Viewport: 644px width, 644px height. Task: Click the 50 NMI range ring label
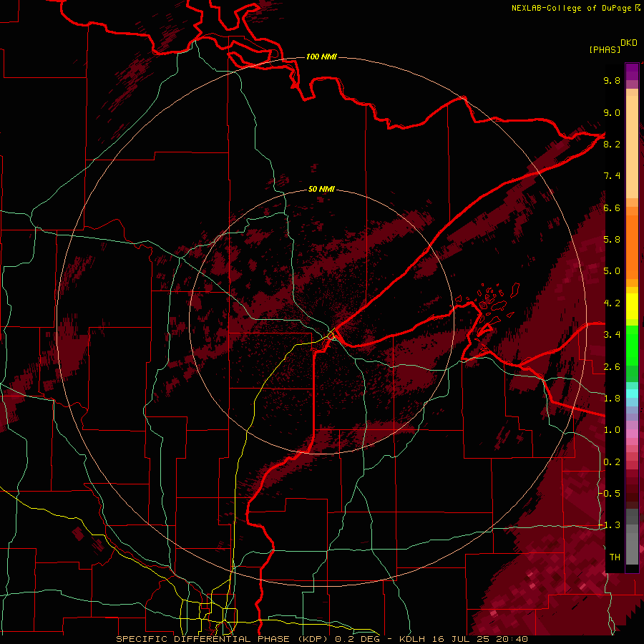pyautogui.click(x=321, y=189)
